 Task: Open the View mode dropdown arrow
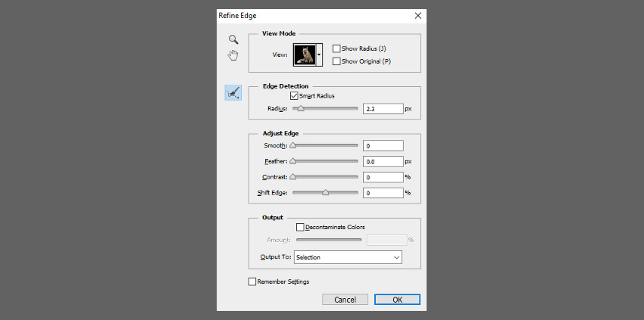[319, 54]
